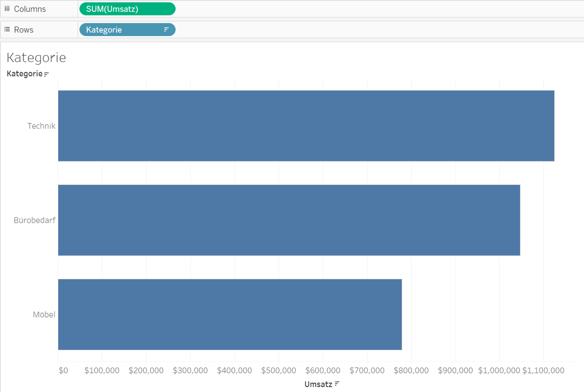Click the Rows shelf icon
The image size is (584, 392).
(7, 29)
